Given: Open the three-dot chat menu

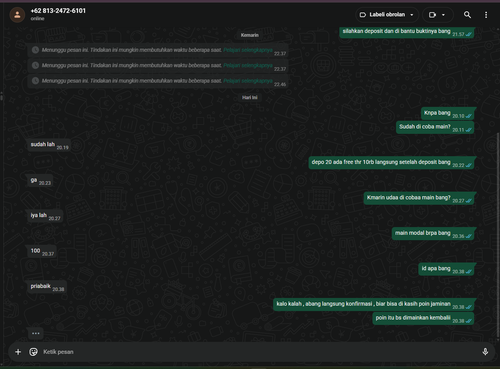Looking at the screenshot, I should tap(486, 15).
